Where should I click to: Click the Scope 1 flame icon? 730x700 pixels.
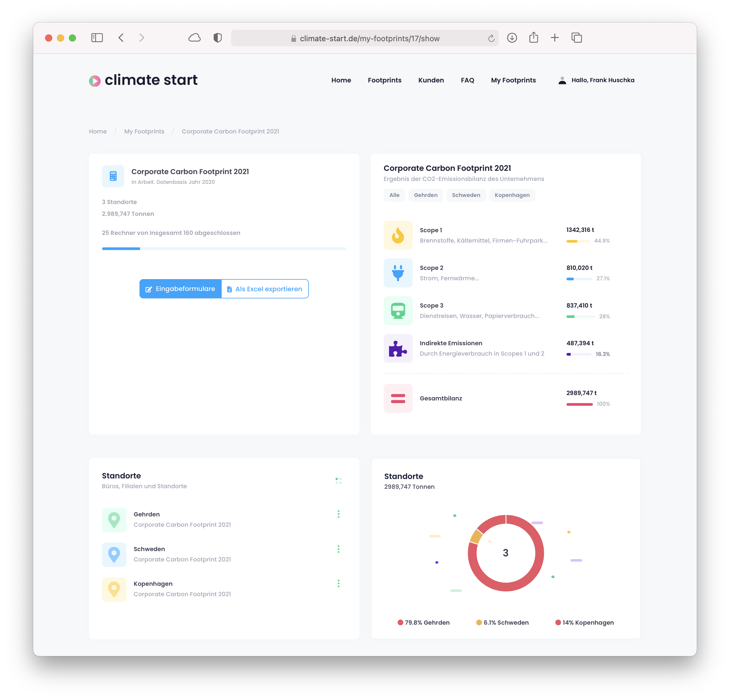[x=398, y=235]
